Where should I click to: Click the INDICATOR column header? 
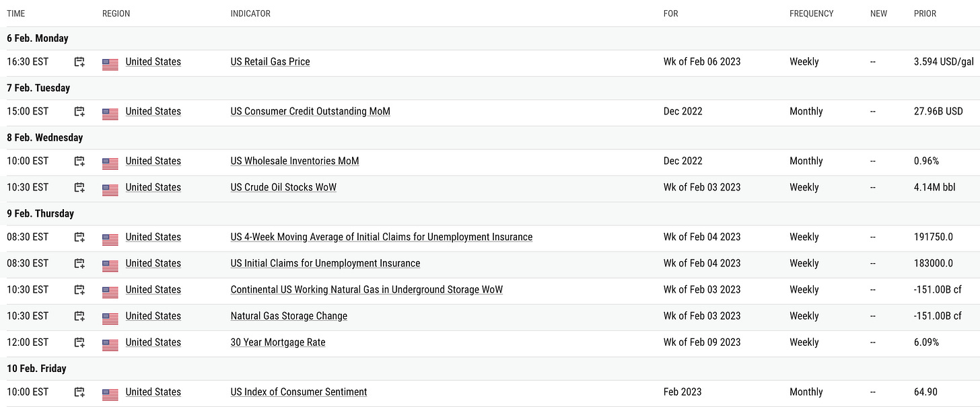point(251,13)
